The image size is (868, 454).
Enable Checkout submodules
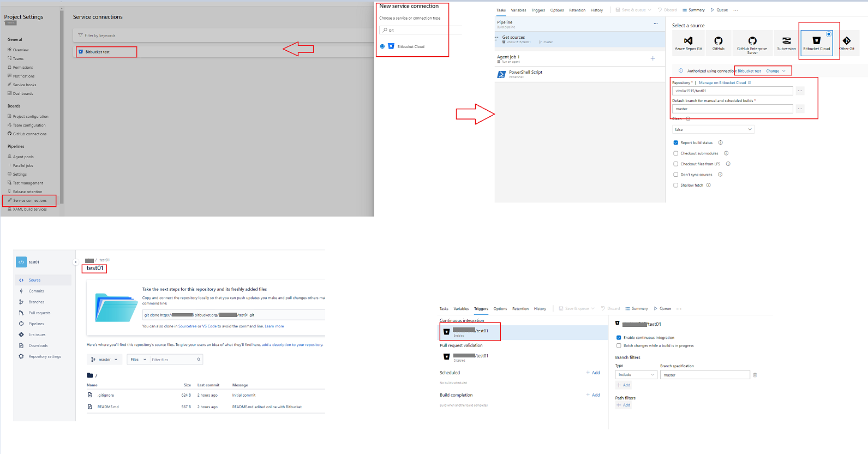pyautogui.click(x=675, y=153)
